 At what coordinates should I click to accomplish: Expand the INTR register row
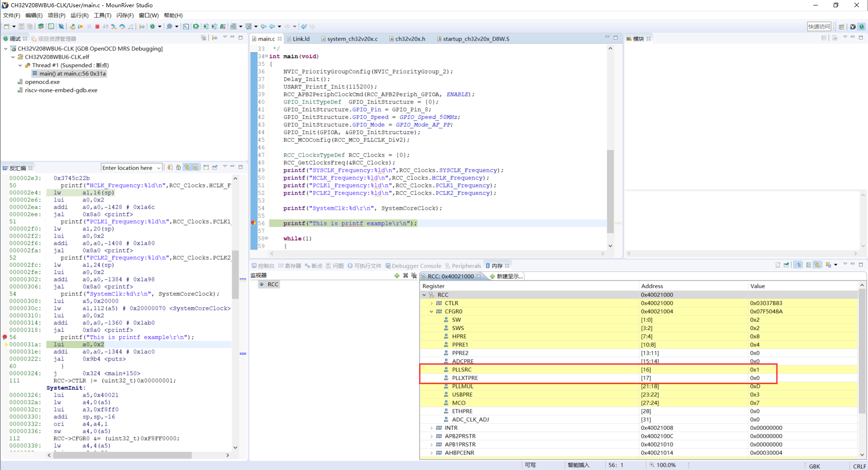tap(431, 428)
